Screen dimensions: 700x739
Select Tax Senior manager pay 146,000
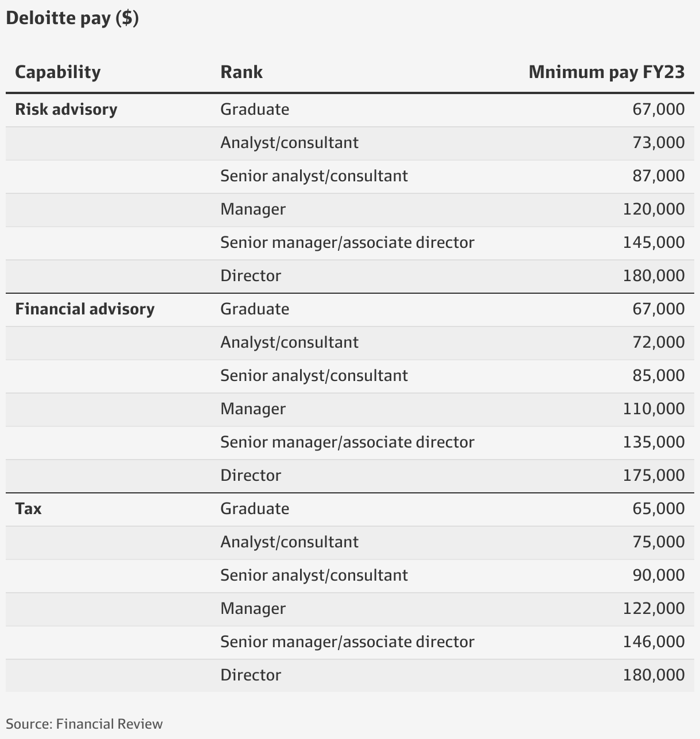[x=654, y=642]
